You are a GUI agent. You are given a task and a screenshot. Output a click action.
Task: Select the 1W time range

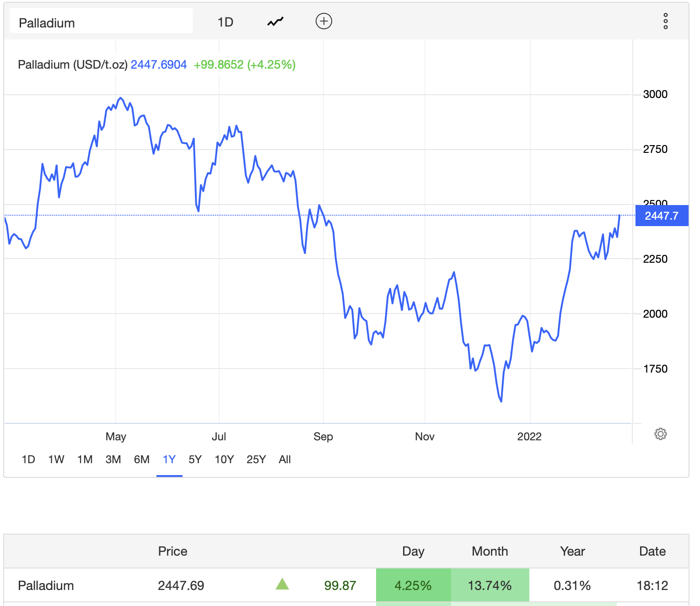[x=56, y=459]
